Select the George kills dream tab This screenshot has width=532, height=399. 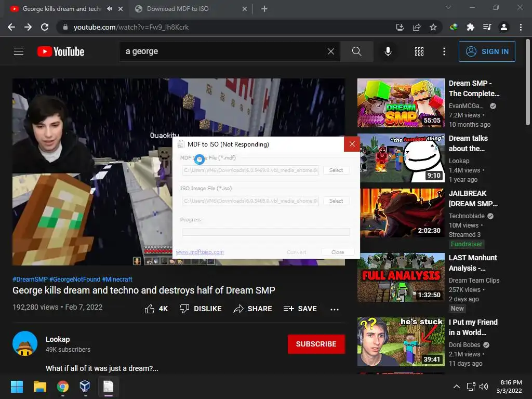click(x=61, y=9)
